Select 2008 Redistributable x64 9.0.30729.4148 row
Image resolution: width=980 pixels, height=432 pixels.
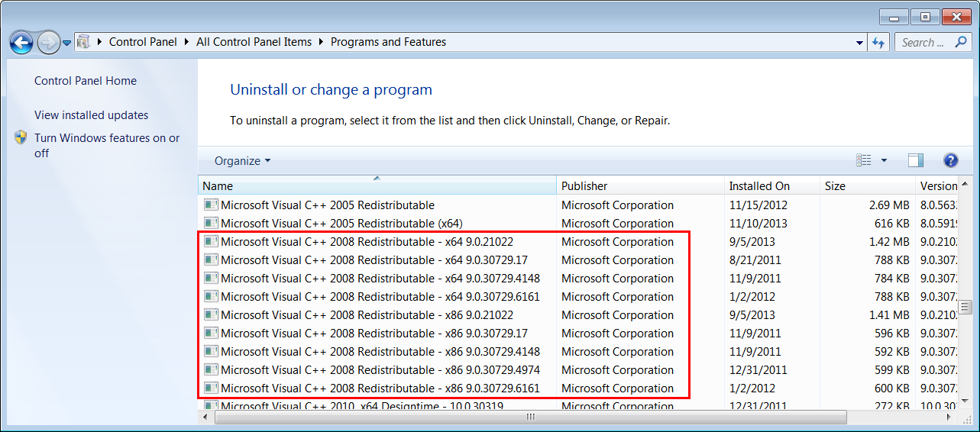[578, 279]
